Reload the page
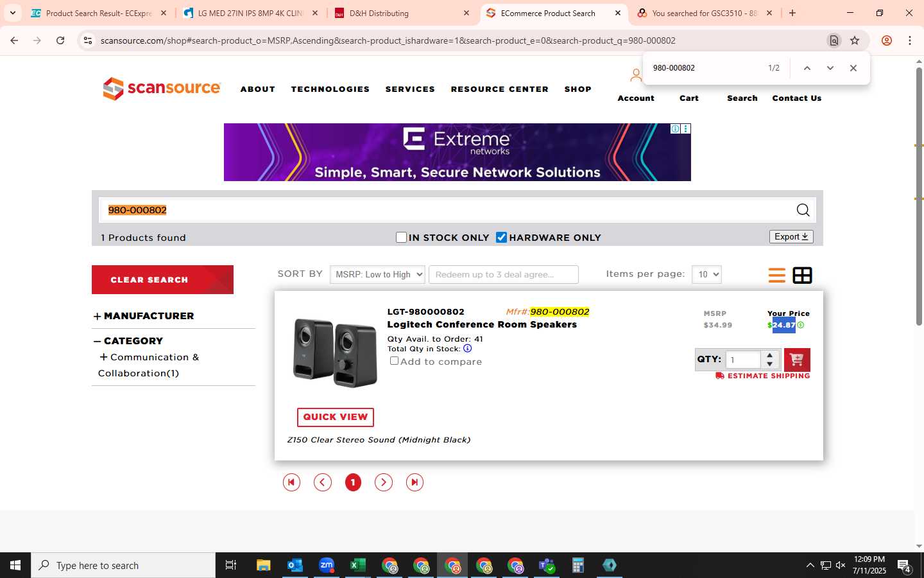924x578 pixels. pyautogui.click(x=60, y=40)
